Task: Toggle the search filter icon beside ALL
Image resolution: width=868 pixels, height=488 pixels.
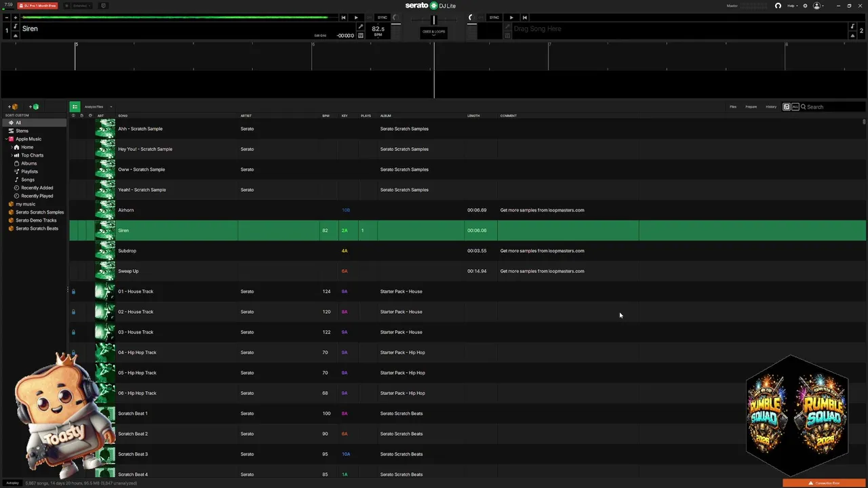Action: pyautogui.click(x=787, y=106)
